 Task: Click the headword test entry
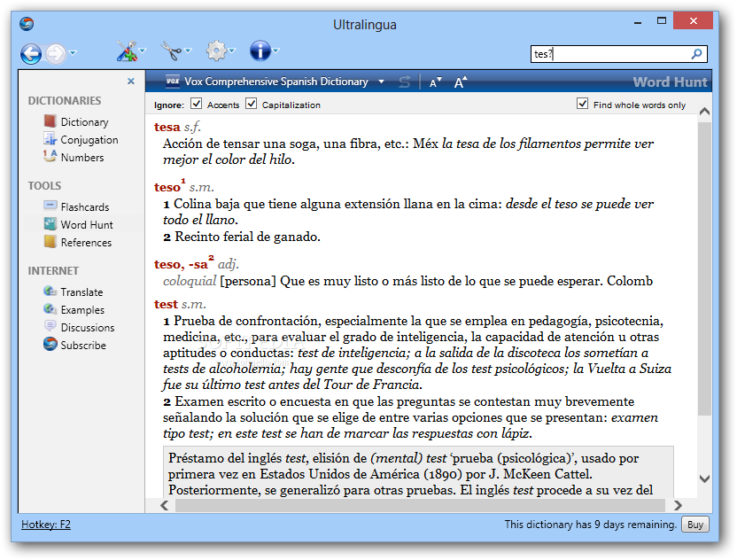tap(166, 304)
